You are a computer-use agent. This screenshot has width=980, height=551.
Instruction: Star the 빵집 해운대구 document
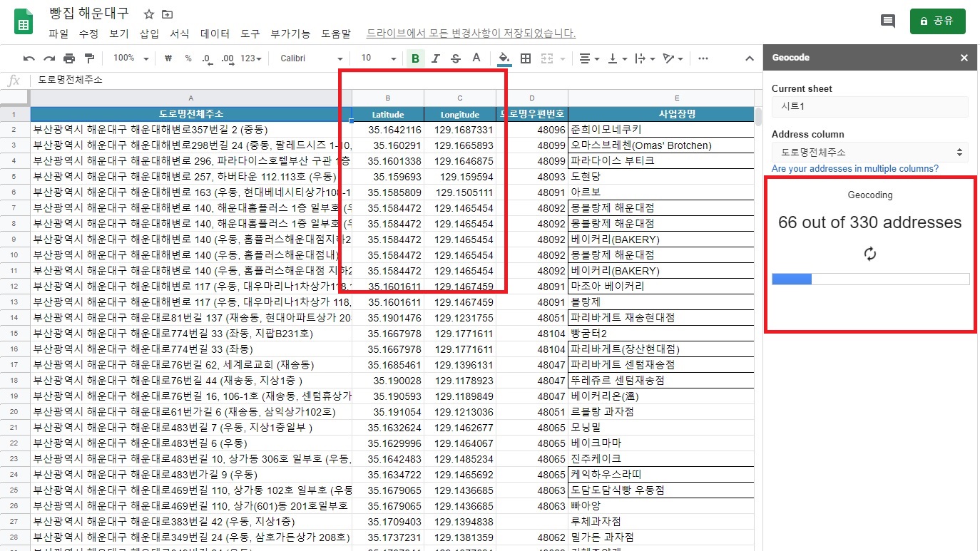(149, 14)
